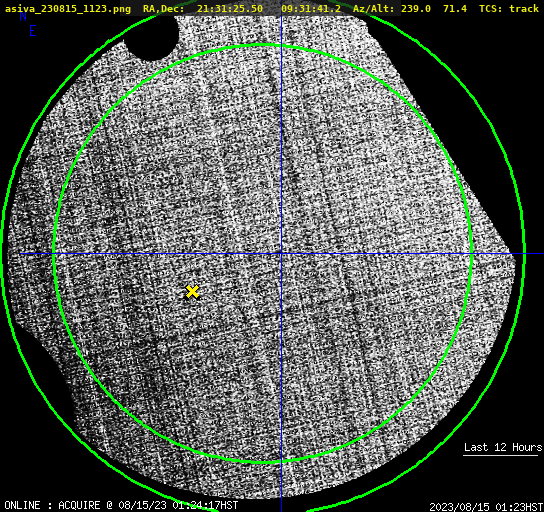Click the TCS: track status text

(x=509, y=8)
